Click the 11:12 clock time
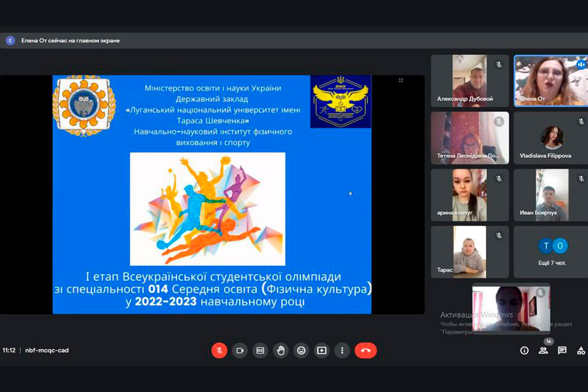 coord(9,350)
